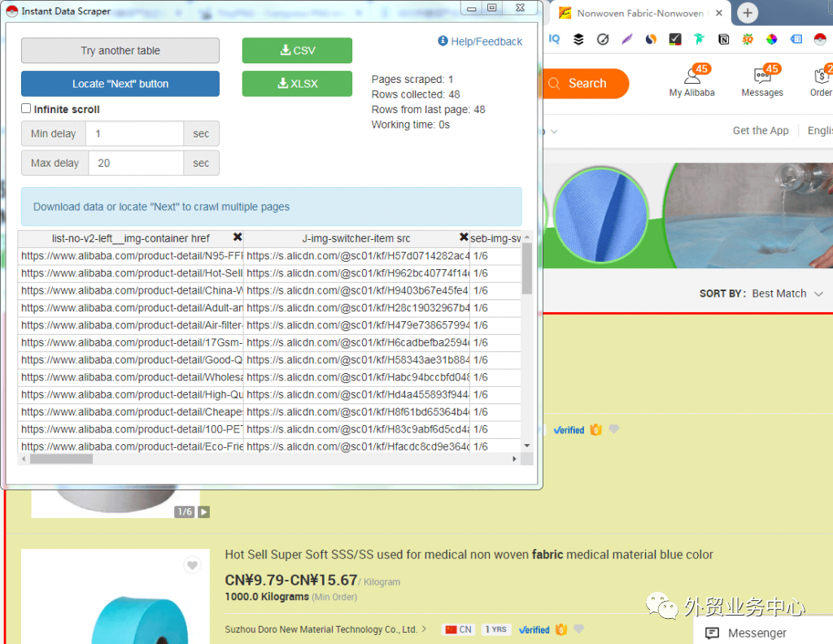Open the Hot Sell Super Soft product title

tap(469, 555)
